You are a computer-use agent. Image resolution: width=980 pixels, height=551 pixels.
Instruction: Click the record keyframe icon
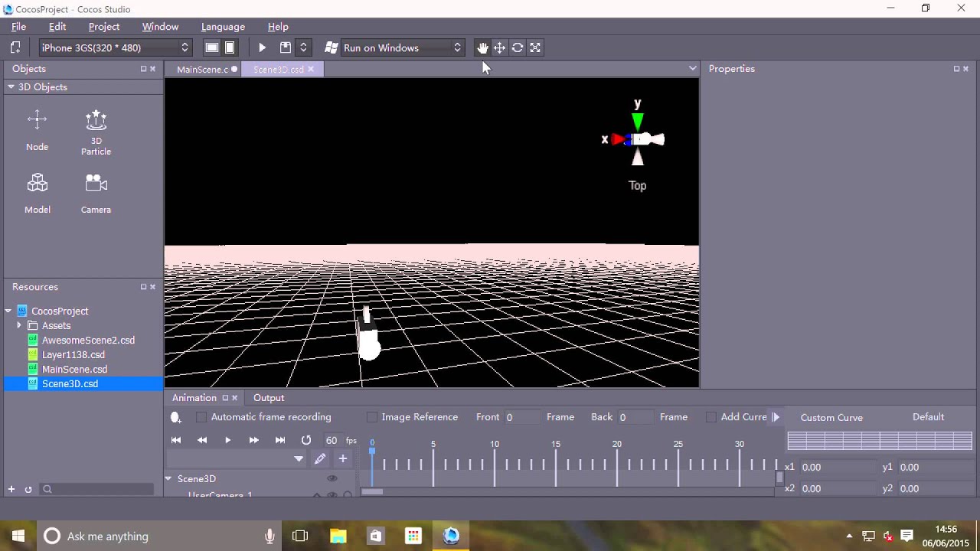coord(175,417)
